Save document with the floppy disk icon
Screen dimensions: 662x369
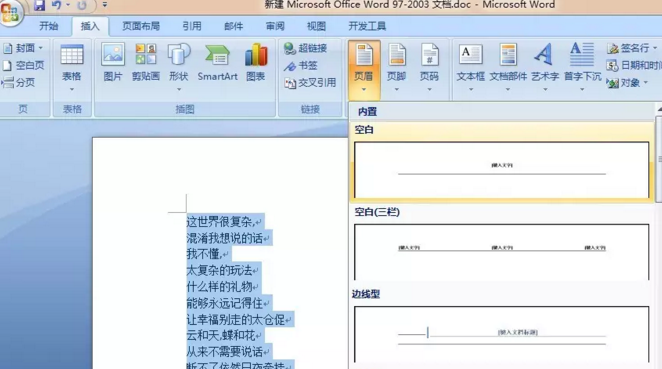point(39,5)
